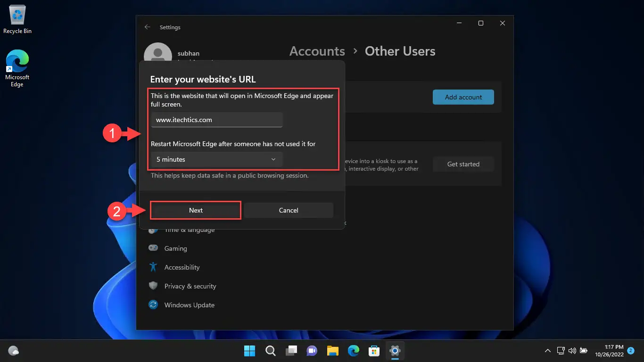Click the Add account button
644x362 pixels.
click(463, 97)
